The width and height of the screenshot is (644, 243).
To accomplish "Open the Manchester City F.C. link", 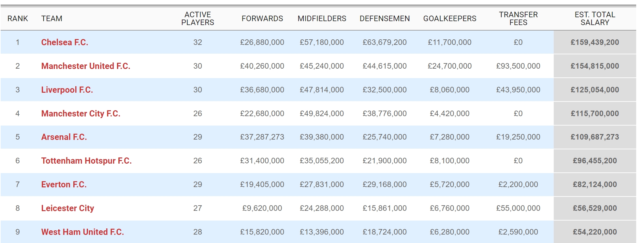I will 81,114.
